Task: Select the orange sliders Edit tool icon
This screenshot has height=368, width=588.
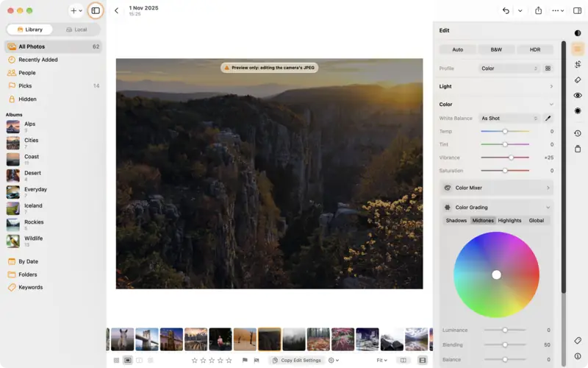Action: (x=578, y=49)
